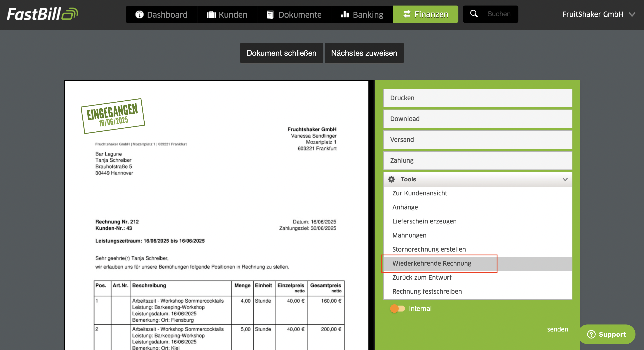Click the Finanzen arrows icon

coord(407,14)
